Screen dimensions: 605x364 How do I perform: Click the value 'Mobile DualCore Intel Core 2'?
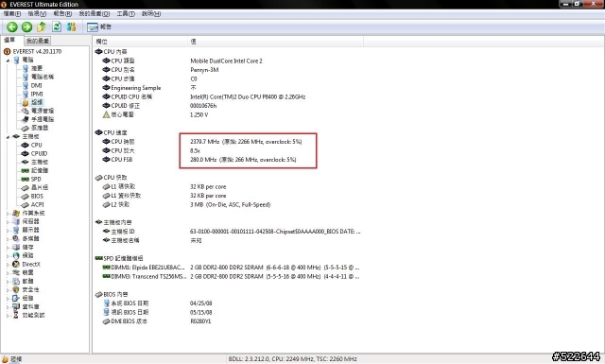pos(226,61)
